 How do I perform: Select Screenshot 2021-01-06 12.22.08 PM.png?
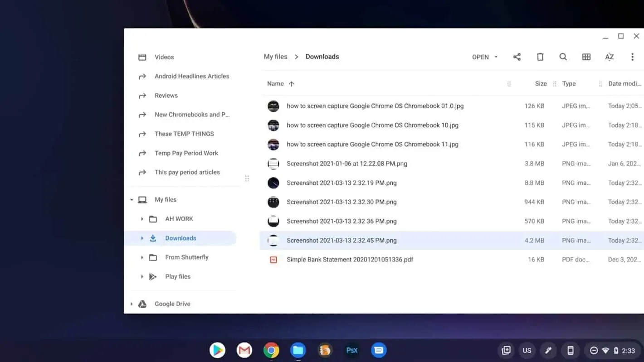(x=452, y=164)
